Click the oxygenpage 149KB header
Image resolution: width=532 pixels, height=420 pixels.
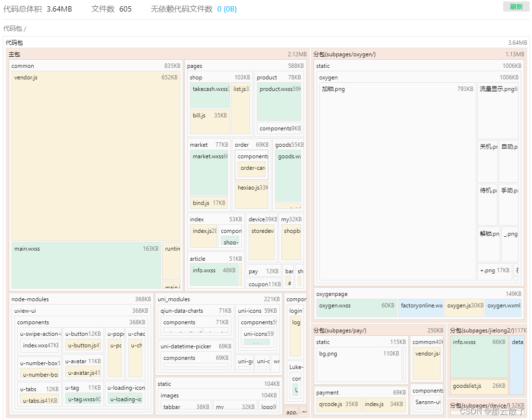(x=418, y=294)
